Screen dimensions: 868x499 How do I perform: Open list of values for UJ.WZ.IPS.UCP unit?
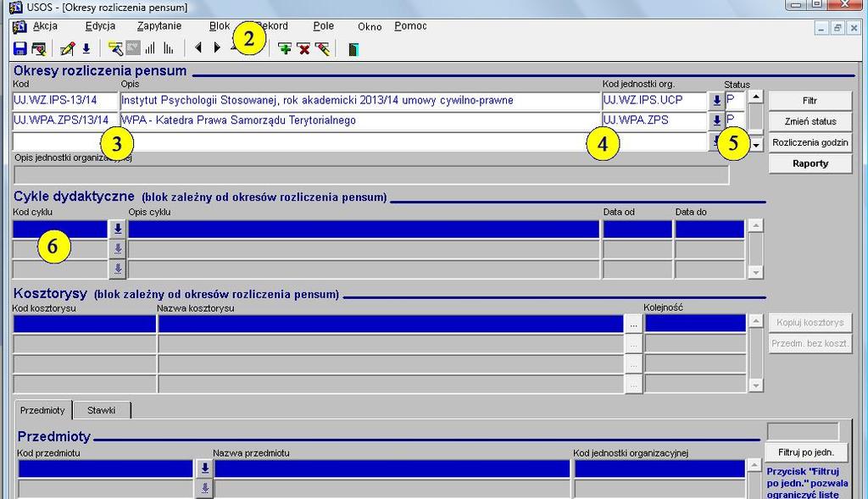click(x=716, y=101)
